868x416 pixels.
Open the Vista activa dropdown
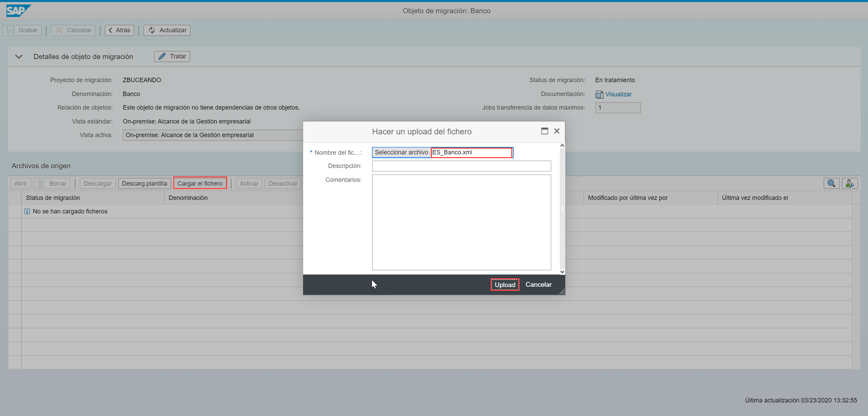click(x=212, y=135)
